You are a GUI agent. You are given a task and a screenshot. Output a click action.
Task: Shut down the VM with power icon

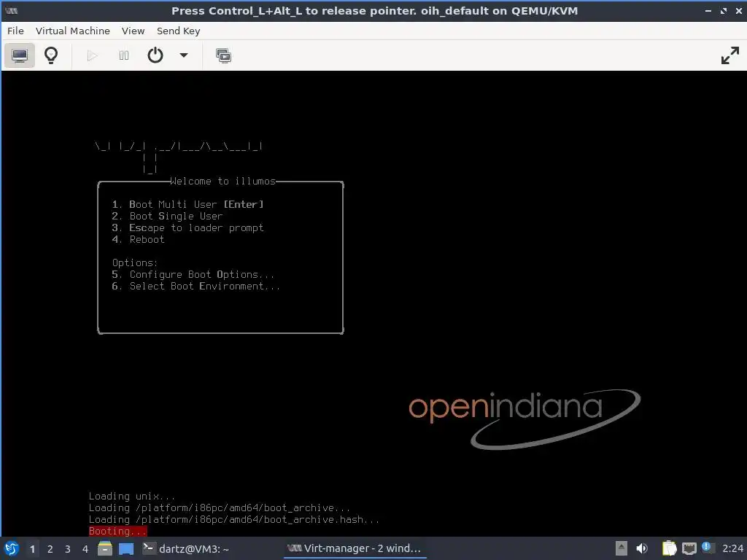(x=155, y=55)
